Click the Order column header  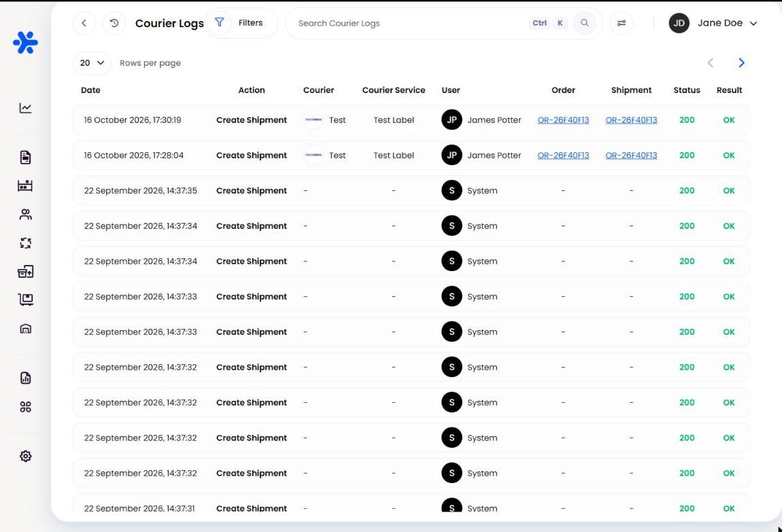(x=563, y=90)
